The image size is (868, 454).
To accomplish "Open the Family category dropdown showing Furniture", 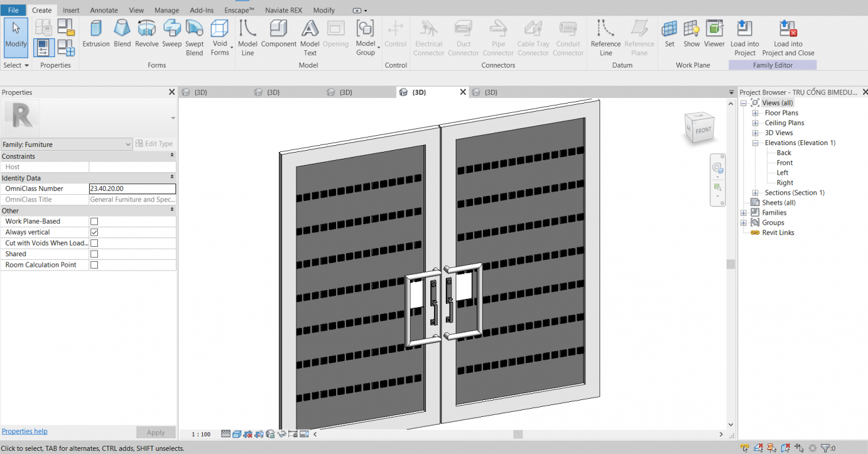I will point(128,143).
